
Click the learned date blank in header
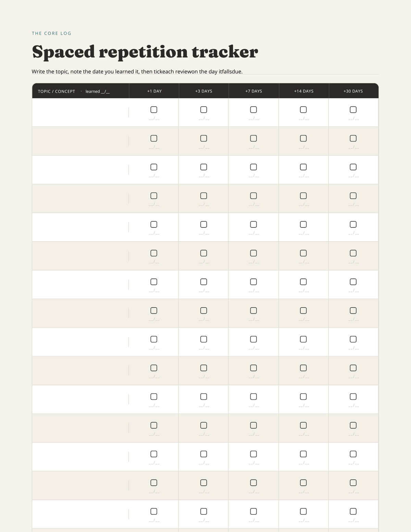point(105,91)
